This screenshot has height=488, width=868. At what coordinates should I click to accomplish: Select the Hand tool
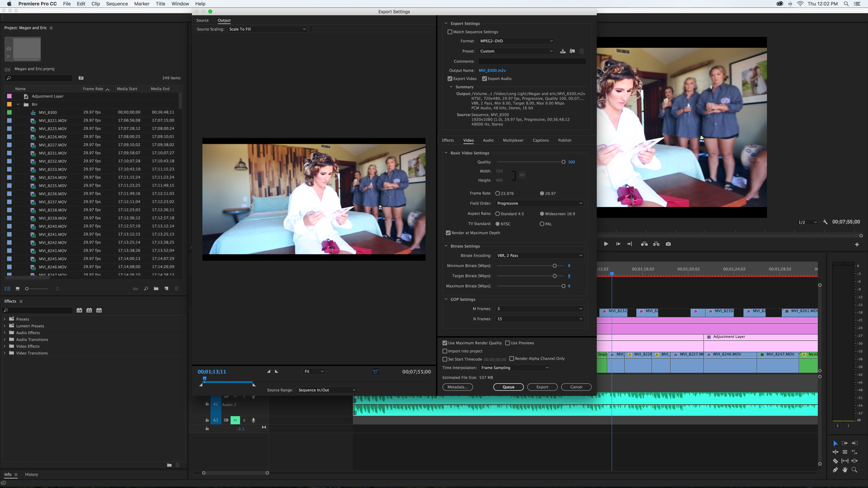tap(845, 470)
